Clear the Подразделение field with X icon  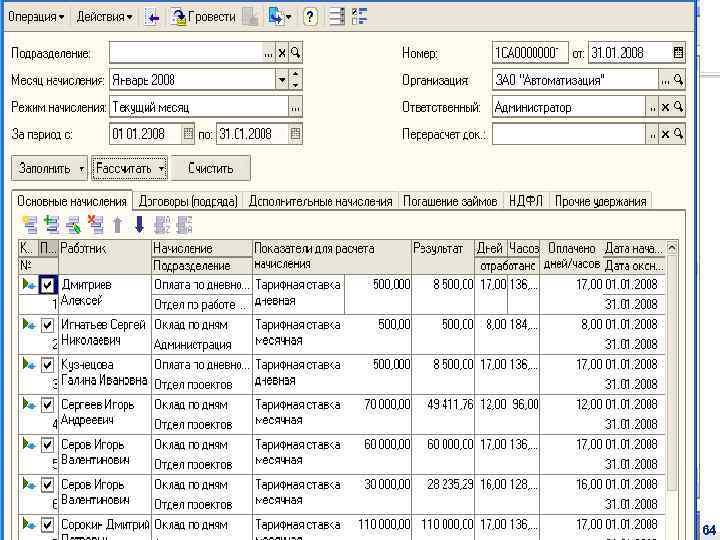282,52
